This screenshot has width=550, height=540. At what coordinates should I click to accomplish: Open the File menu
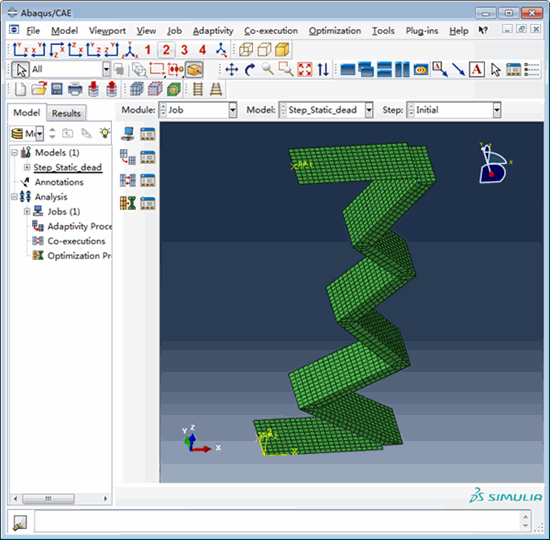tap(33, 31)
